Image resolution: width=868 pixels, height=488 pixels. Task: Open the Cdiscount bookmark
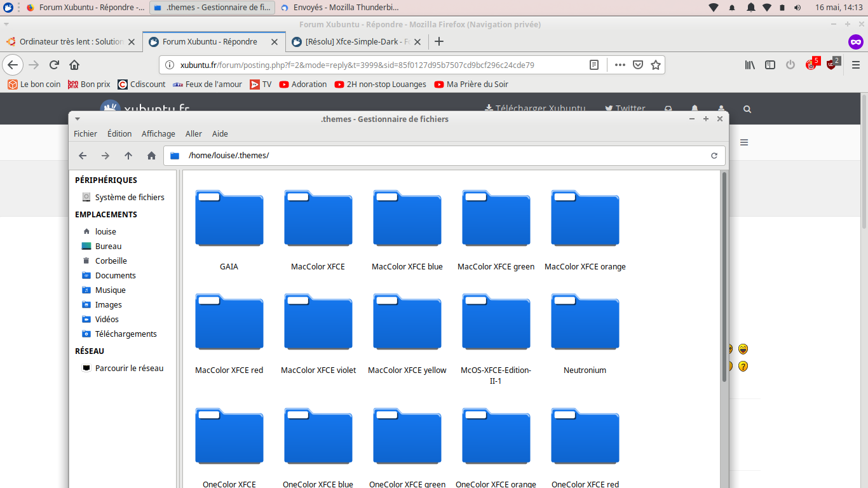pyautogui.click(x=142, y=84)
